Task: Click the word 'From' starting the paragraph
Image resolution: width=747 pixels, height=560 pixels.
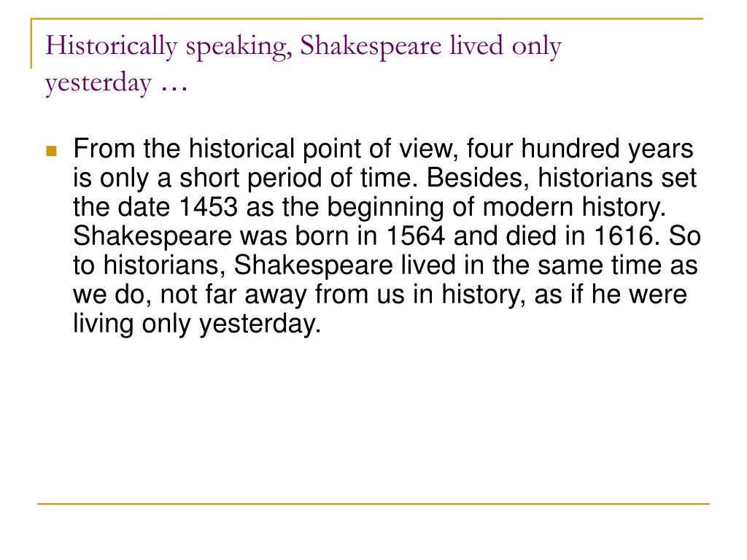Action: (x=104, y=149)
